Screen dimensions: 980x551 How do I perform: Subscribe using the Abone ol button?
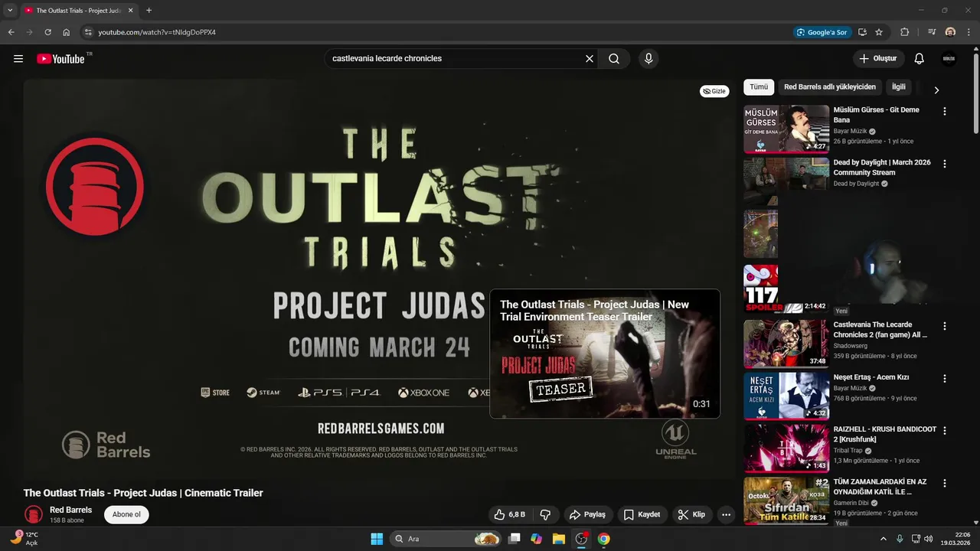click(x=126, y=514)
